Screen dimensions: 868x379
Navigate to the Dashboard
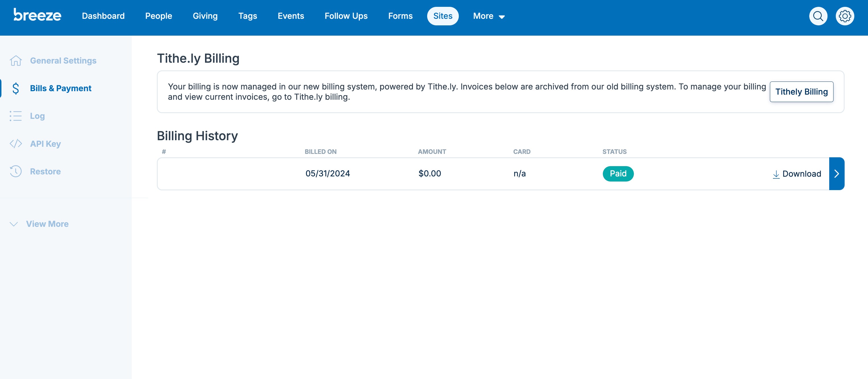point(103,16)
